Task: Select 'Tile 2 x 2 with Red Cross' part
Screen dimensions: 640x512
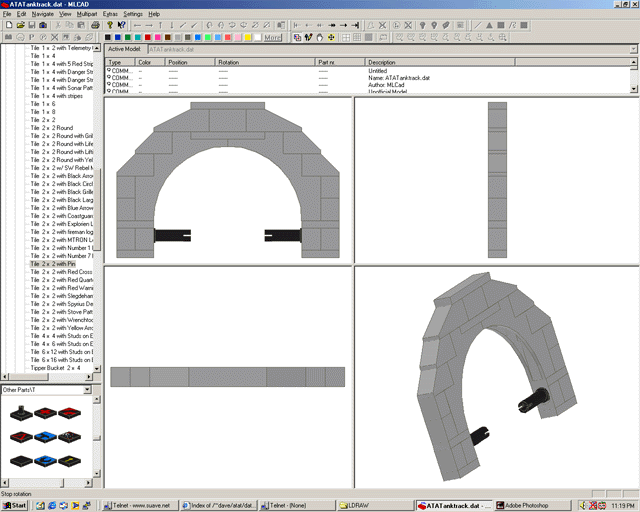Action: tap(62, 272)
